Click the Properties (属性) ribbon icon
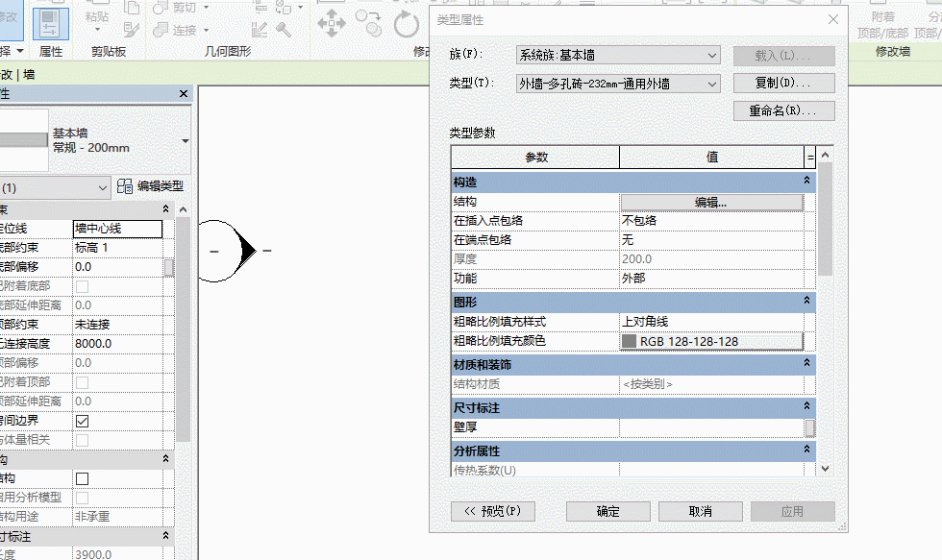The width and height of the screenshot is (942, 560). click(50, 24)
